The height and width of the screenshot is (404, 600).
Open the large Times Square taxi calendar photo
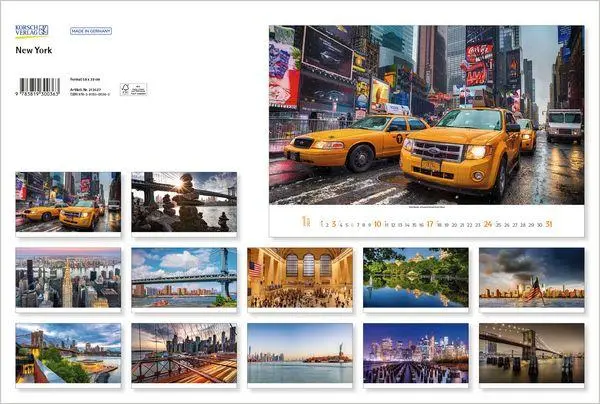coord(427,115)
